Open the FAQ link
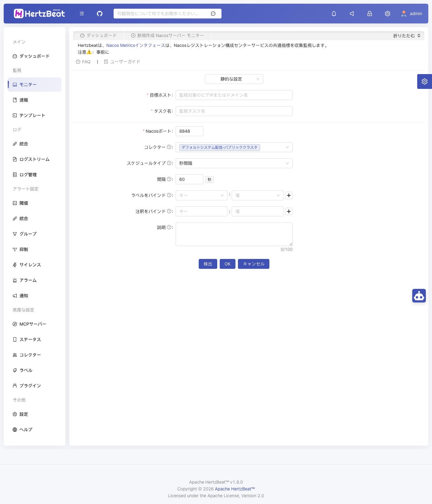 click(x=83, y=62)
